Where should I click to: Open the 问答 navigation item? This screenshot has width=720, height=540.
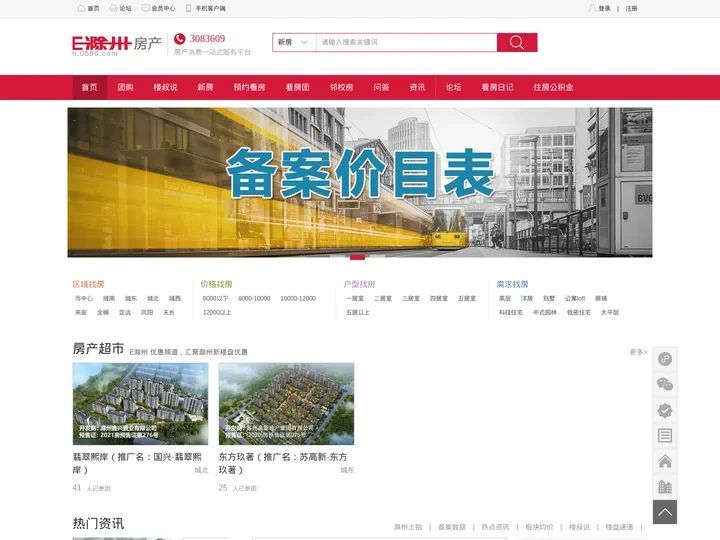click(x=382, y=87)
